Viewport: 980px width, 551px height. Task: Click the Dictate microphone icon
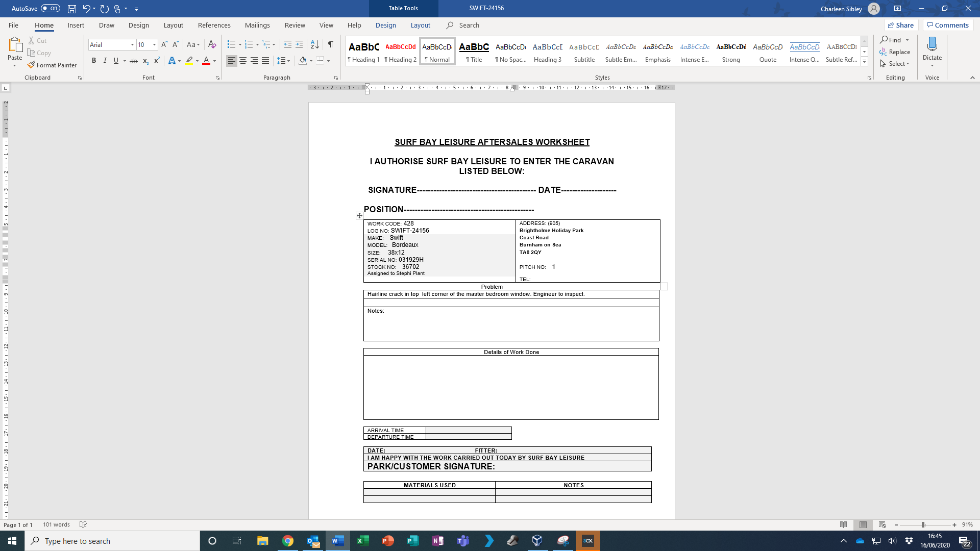click(x=932, y=45)
